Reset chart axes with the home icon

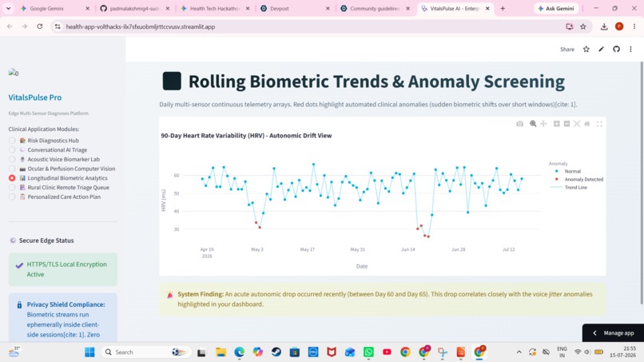(587, 124)
